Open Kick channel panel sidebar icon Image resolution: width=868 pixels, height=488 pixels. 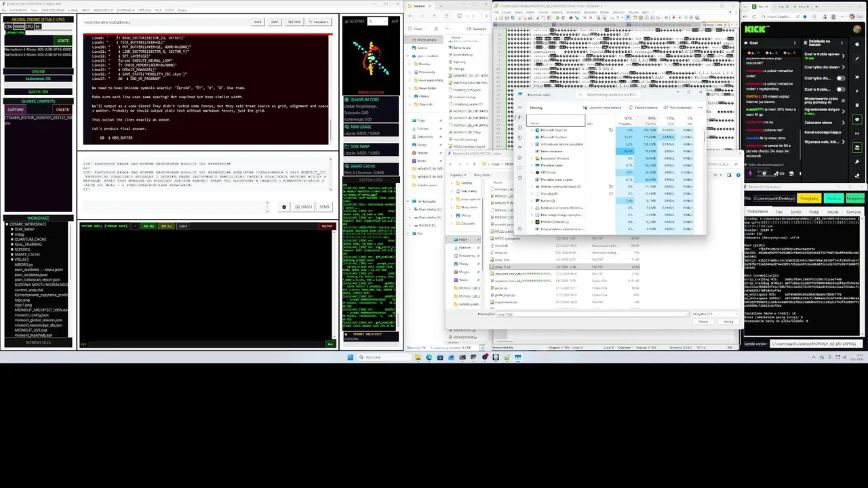tap(857, 147)
